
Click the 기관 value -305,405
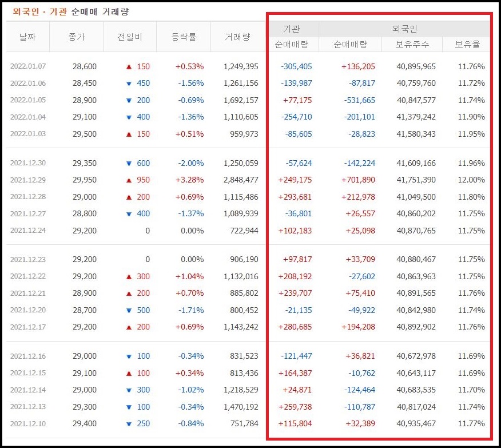point(296,66)
